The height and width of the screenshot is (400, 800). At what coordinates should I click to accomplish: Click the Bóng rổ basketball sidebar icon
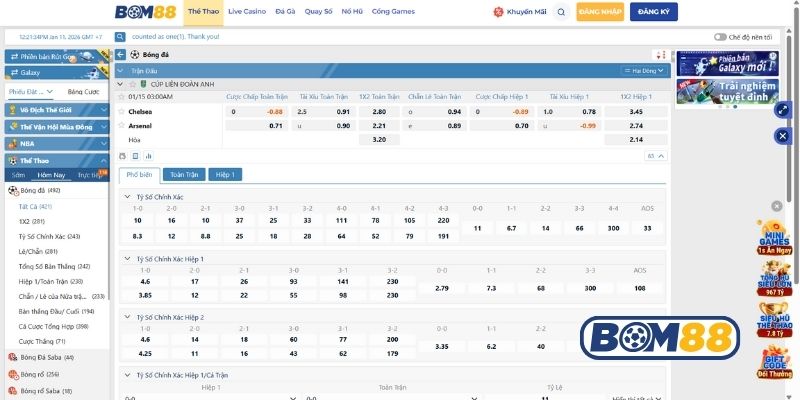pos(13,374)
